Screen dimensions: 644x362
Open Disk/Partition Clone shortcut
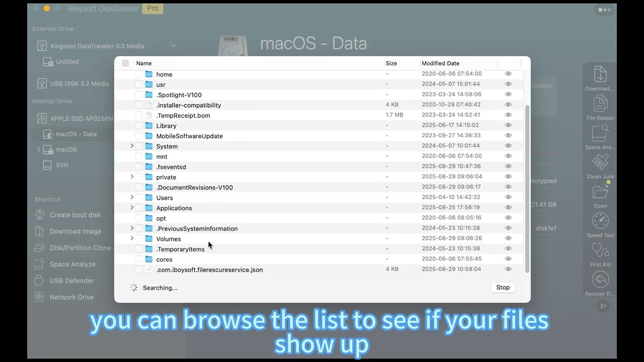[x=80, y=248]
